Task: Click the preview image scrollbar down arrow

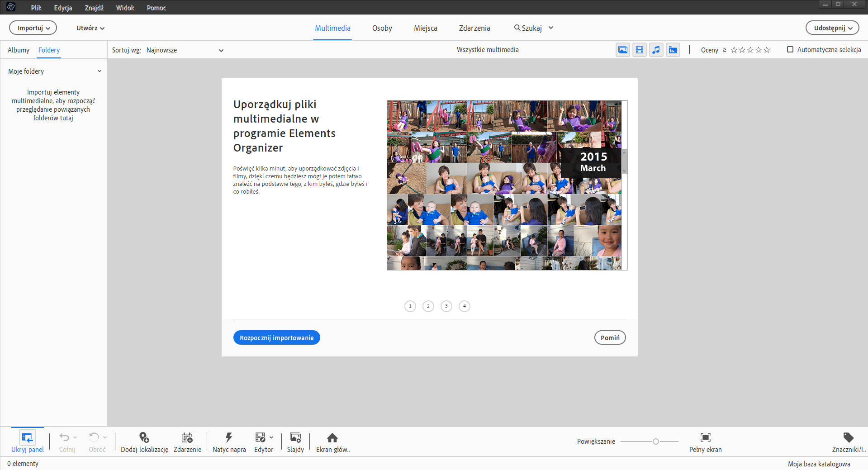Action: click(x=625, y=171)
